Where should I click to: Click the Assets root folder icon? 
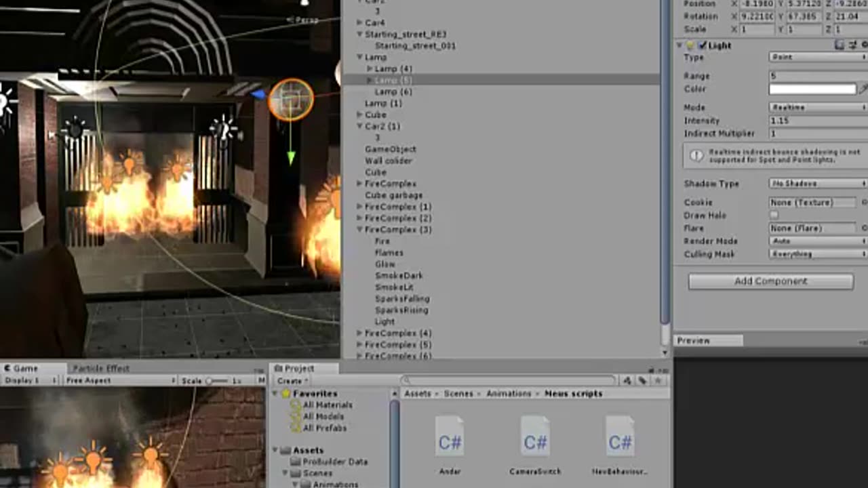pyautogui.click(x=286, y=450)
